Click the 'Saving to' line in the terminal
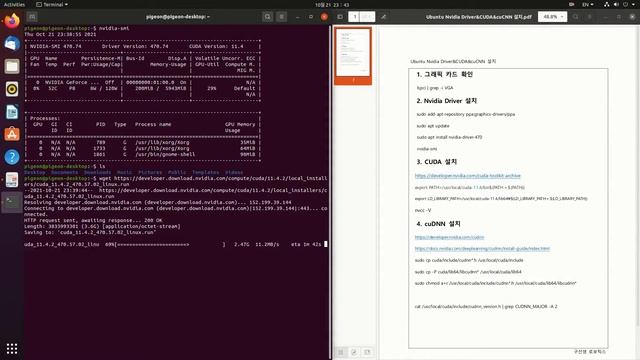640x360 pixels. coord(90,232)
